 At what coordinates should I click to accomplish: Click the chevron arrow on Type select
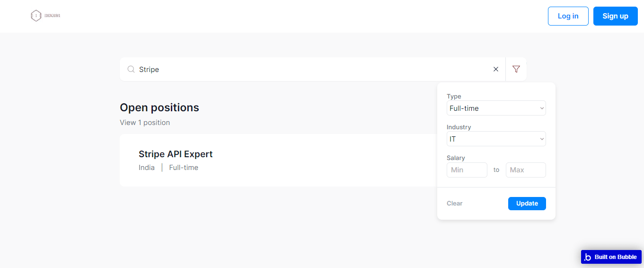(x=542, y=108)
